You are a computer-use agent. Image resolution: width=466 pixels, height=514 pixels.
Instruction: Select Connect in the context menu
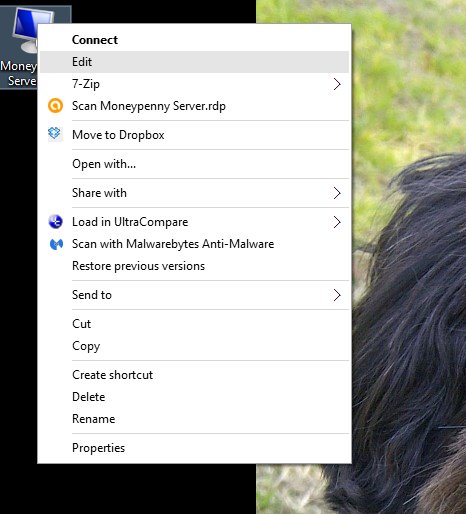(194, 40)
